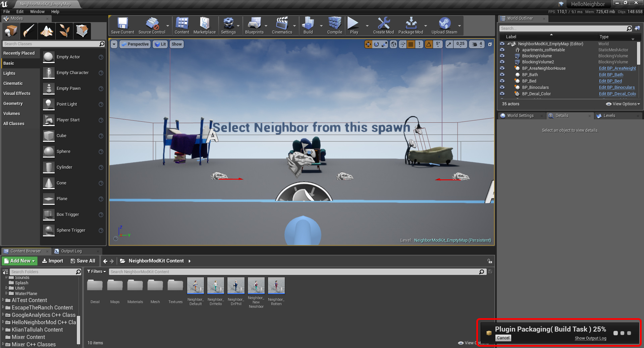Switch to the Output Log tab
This screenshot has height=348, width=644.
click(x=71, y=251)
